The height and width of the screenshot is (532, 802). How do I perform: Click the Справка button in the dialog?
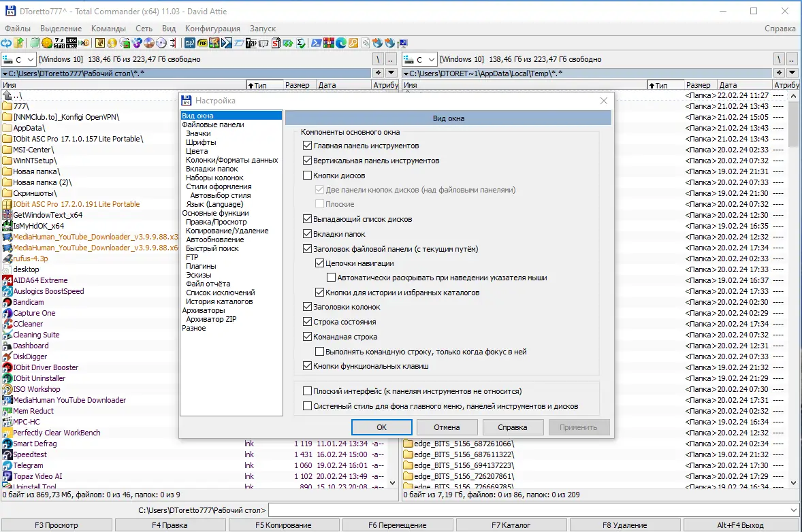[x=513, y=427]
